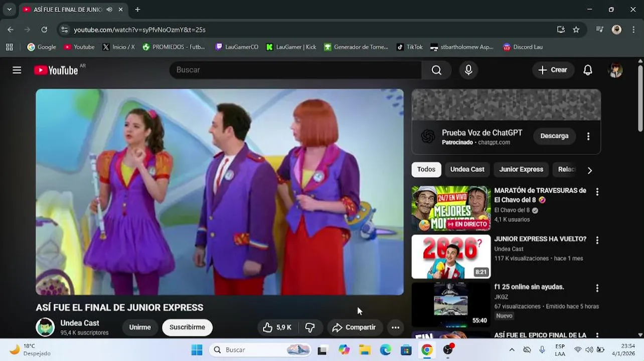Select the Undea Cast filter chip

(467, 169)
